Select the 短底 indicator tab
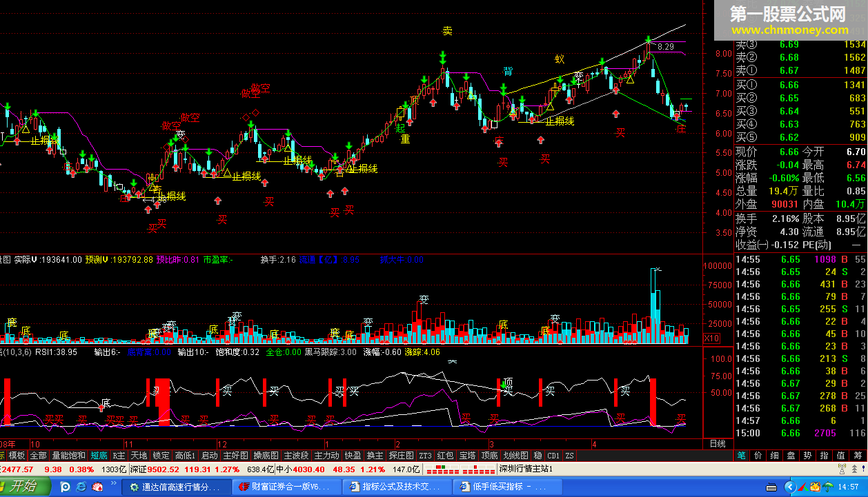 pyautogui.click(x=99, y=456)
